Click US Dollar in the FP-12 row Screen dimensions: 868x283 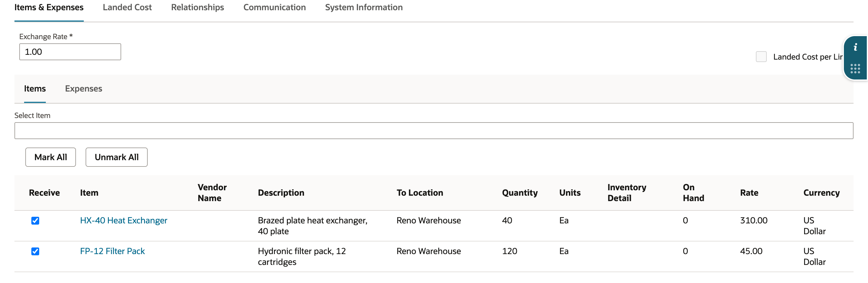pyautogui.click(x=814, y=257)
